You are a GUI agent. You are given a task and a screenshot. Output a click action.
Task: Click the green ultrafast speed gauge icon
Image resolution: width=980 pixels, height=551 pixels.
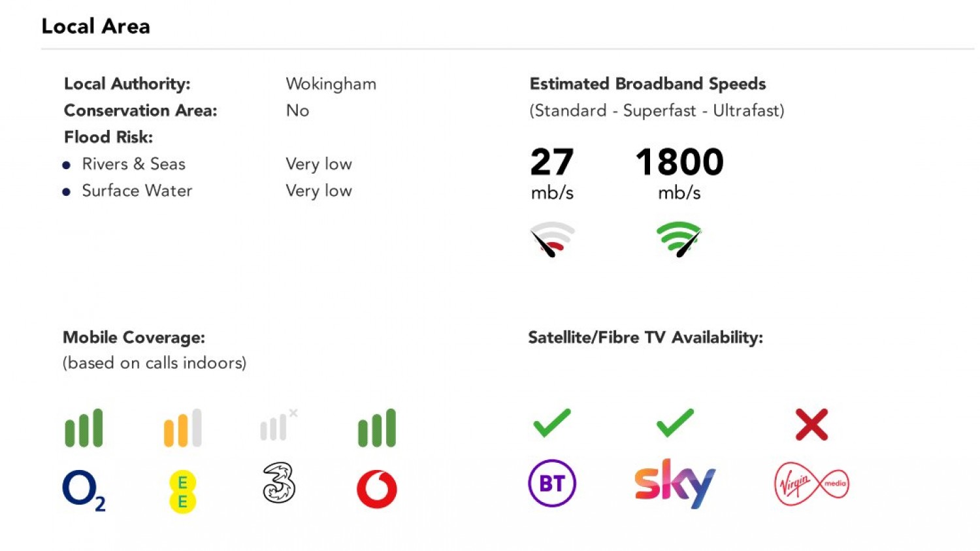[679, 239]
